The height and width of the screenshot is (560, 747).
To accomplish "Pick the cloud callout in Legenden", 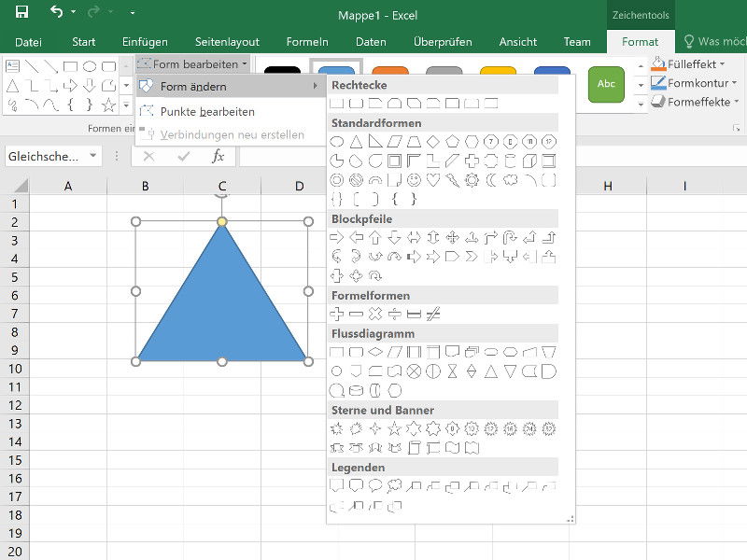I will [394, 486].
